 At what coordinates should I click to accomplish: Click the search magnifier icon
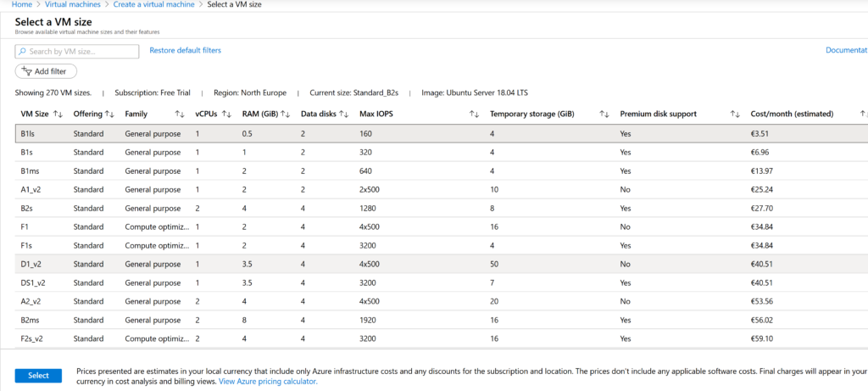(x=22, y=52)
